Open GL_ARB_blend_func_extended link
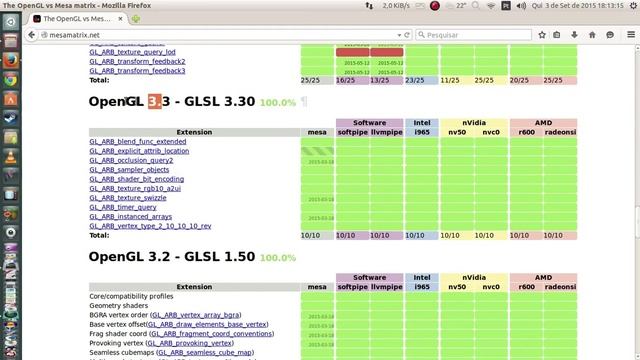The image size is (640, 360). pos(138,142)
